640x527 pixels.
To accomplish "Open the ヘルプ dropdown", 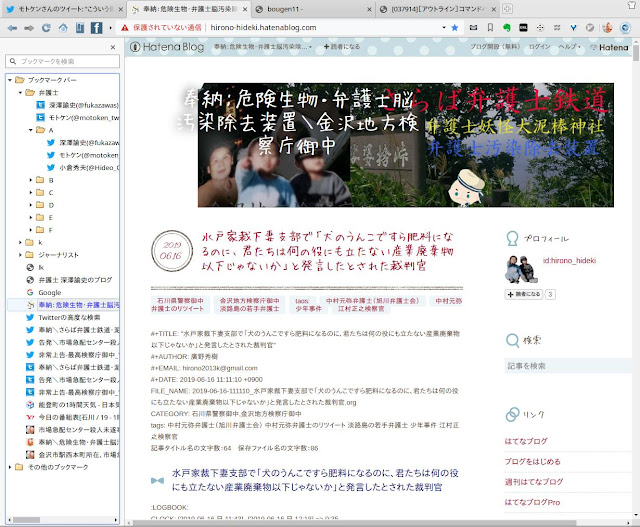I will (570, 47).
